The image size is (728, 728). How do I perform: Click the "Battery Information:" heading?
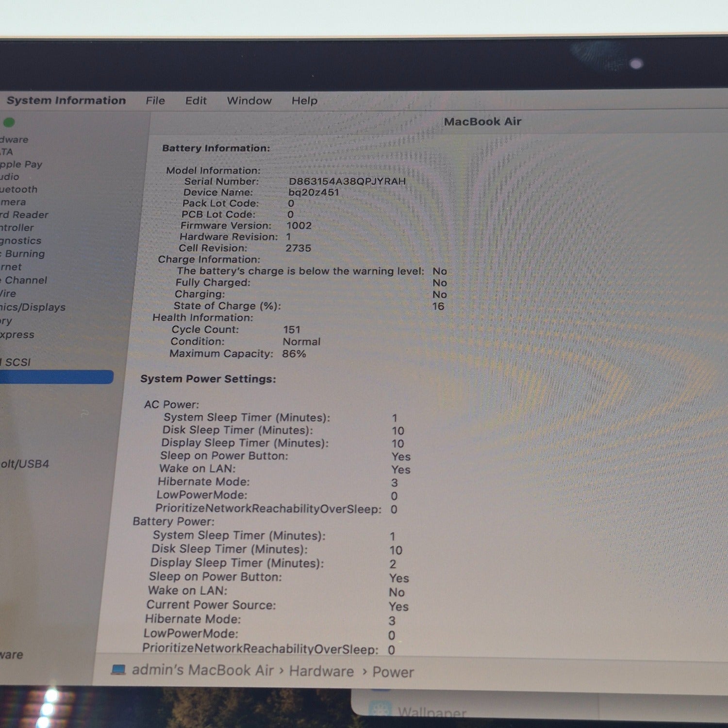point(216,148)
